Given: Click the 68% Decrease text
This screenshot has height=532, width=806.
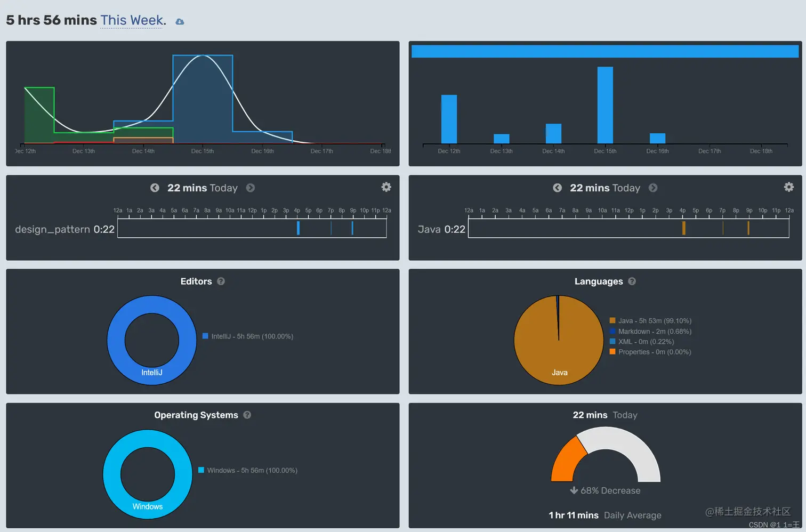Looking at the screenshot, I should point(605,490).
